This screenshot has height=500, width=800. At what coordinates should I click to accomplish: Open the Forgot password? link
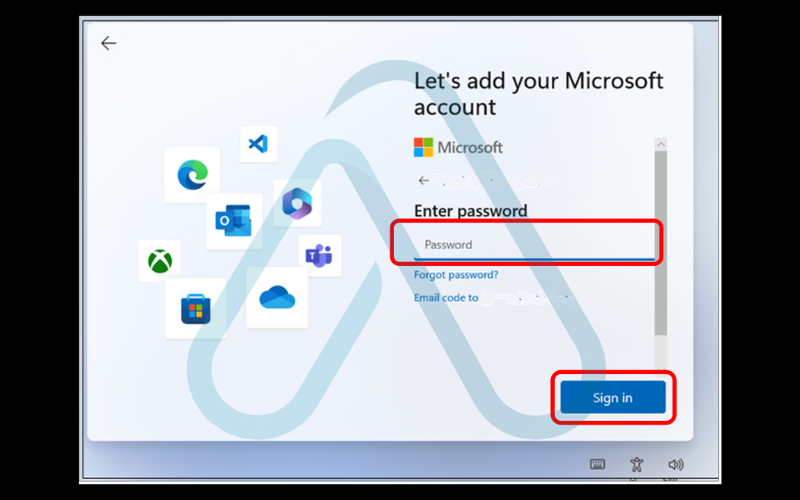[x=456, y=275]
